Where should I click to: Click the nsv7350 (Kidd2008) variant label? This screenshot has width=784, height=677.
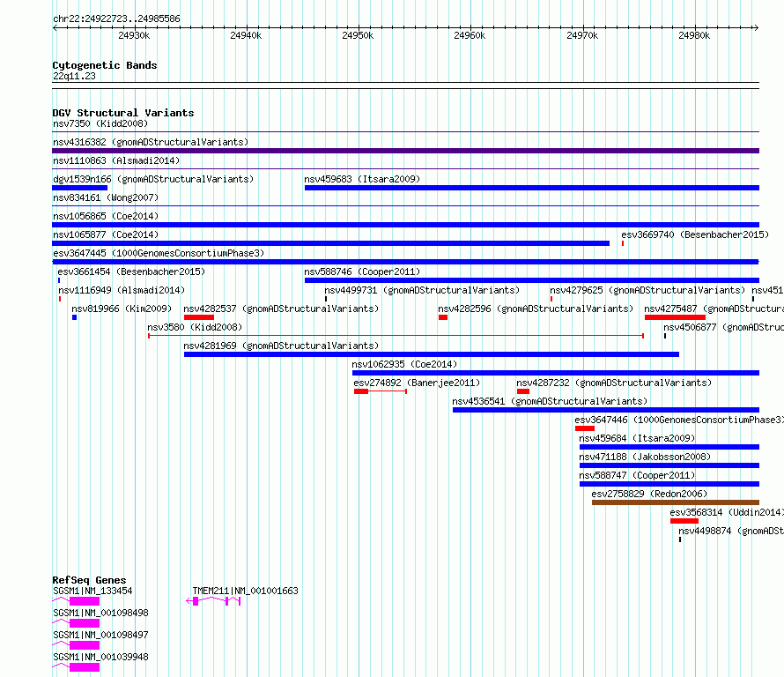tap(100, 123)
